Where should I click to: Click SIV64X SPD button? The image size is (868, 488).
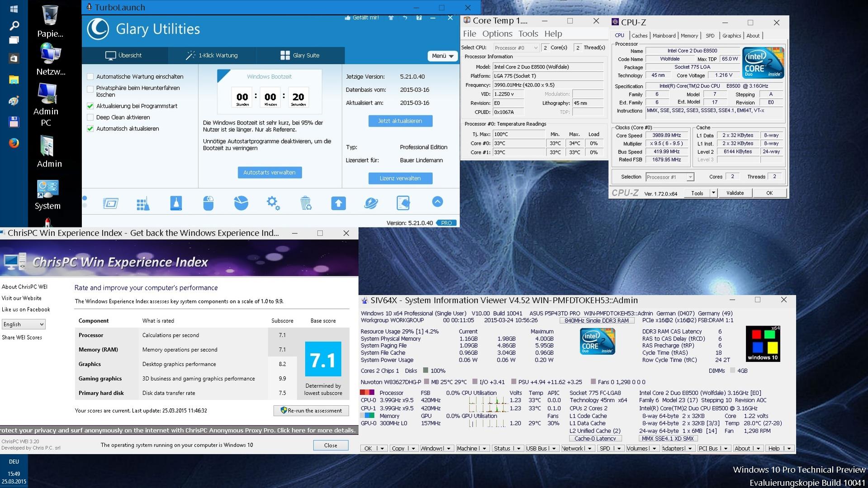point(605,449)
